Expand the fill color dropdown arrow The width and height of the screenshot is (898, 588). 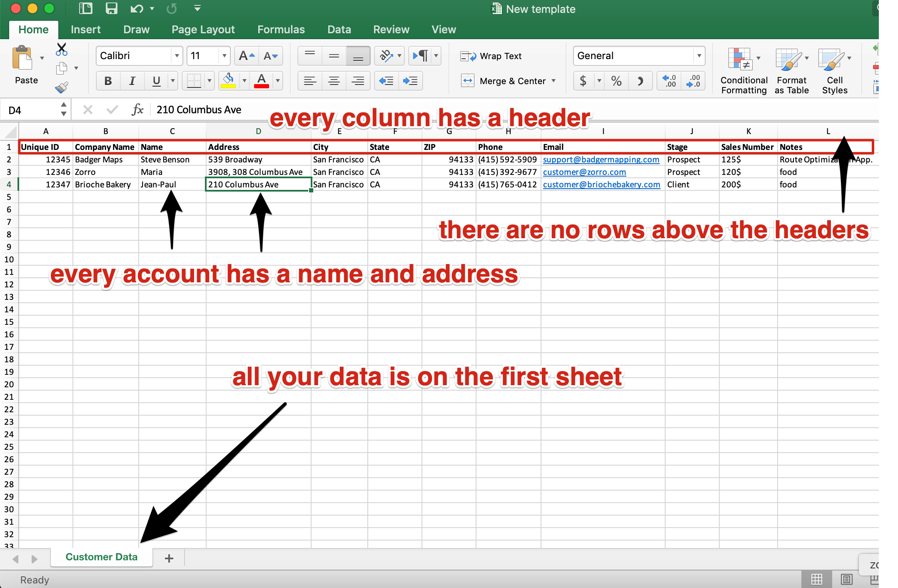coord(244,80)
